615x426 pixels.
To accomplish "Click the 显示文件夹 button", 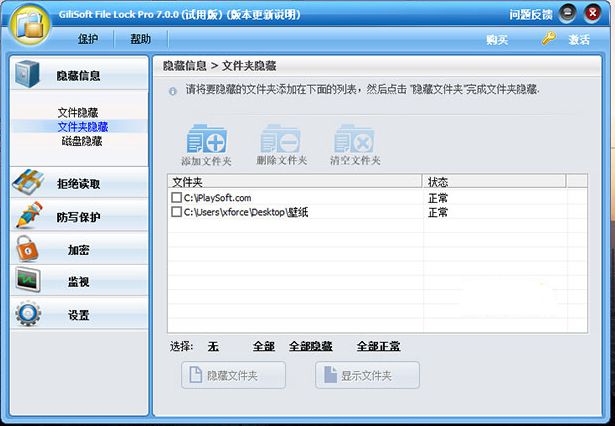I will pos(368,375).
